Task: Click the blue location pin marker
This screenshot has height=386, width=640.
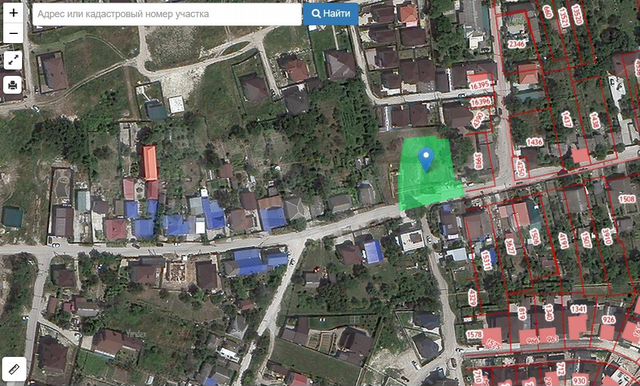Action: pos(426,160)
